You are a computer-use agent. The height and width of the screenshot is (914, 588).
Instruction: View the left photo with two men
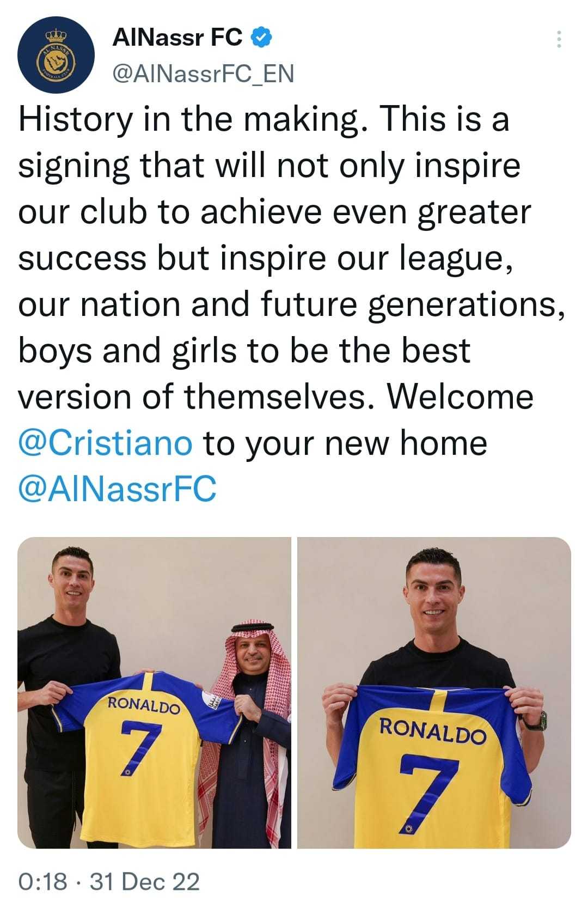[x=155, y=692]
